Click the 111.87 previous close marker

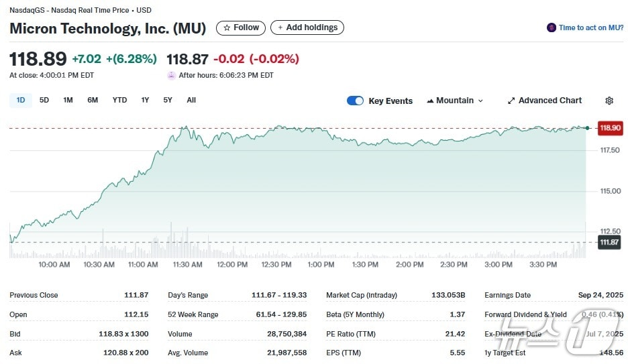click(609, 242)
